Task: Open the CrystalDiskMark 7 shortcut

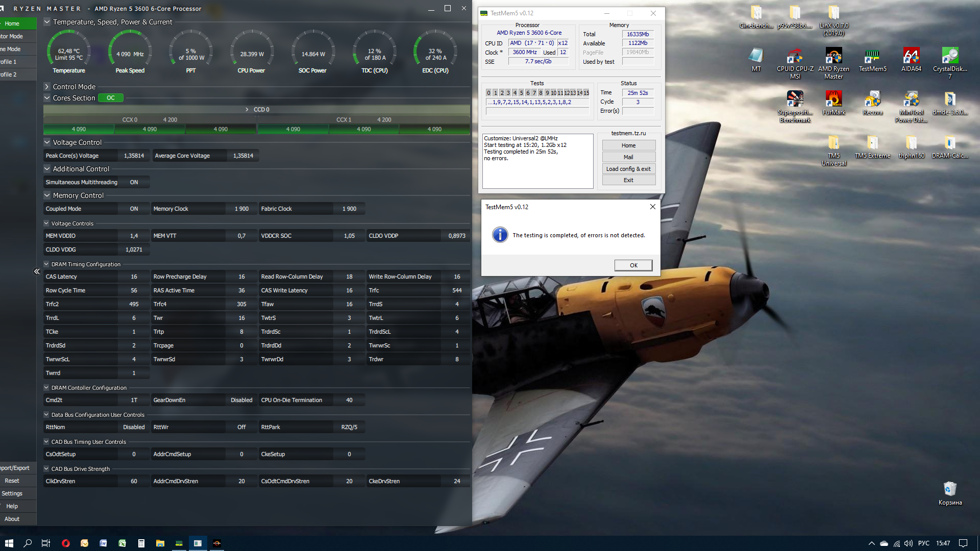Action: pos(949,56)
